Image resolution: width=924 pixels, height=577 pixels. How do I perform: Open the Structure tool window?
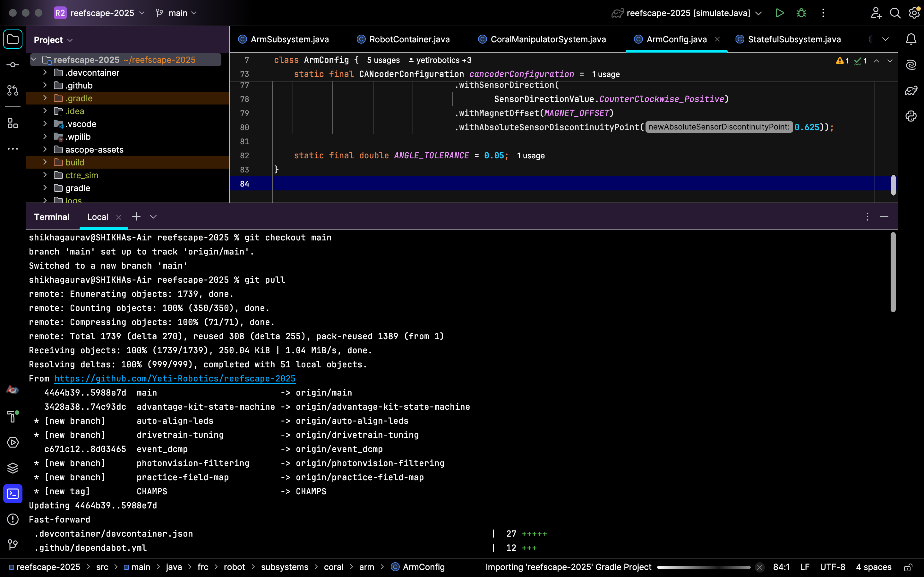[13, 123]
